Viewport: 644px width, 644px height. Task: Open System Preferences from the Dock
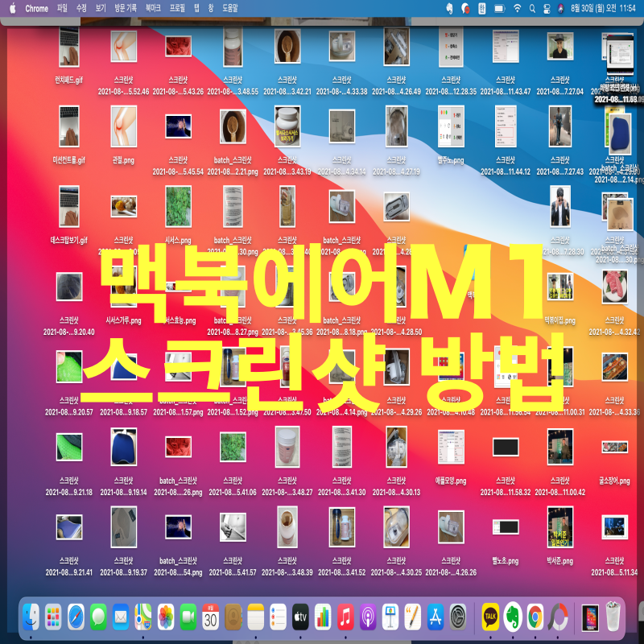pos(457,616)
